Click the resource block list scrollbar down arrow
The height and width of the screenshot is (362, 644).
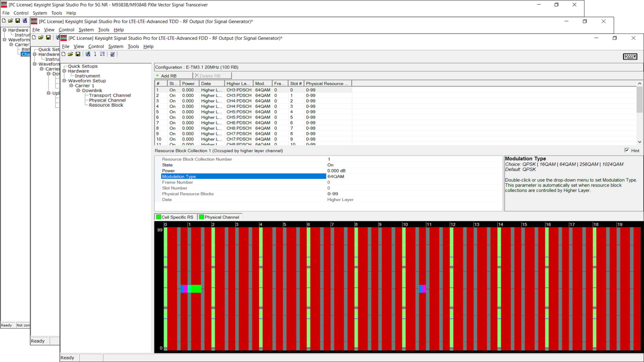[639, 142]
